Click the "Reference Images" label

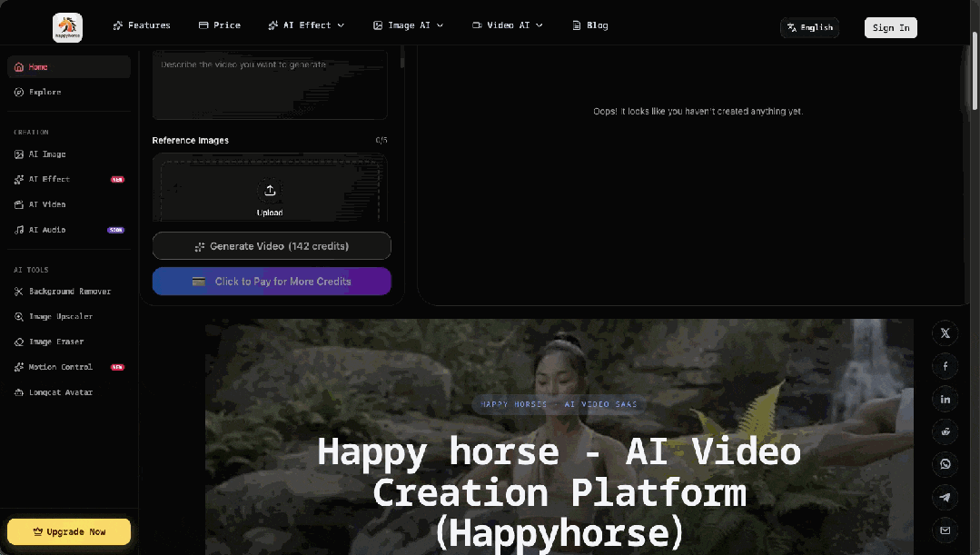[x=191, y=141]
